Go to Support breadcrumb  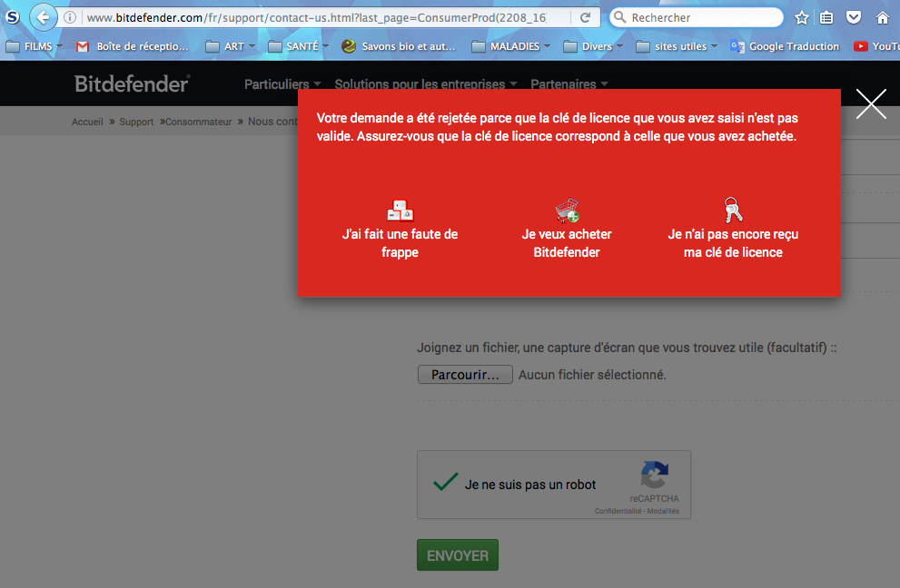[136, 122]
